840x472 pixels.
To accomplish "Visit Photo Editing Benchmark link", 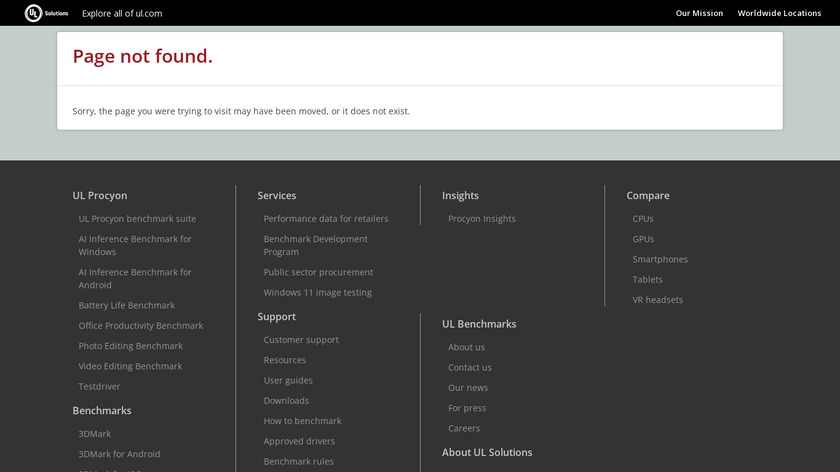I will pyautogui.click(x=130, y=346).
